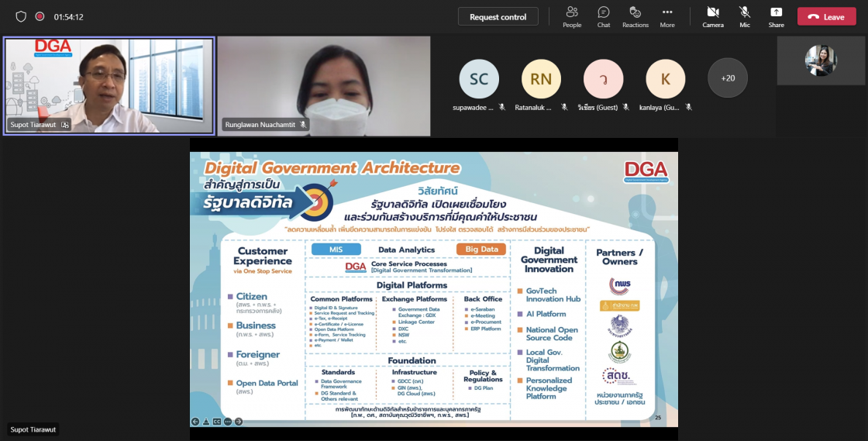
Task: Click Personalized Knowledge Platform on slide
Action: [549, 388]
